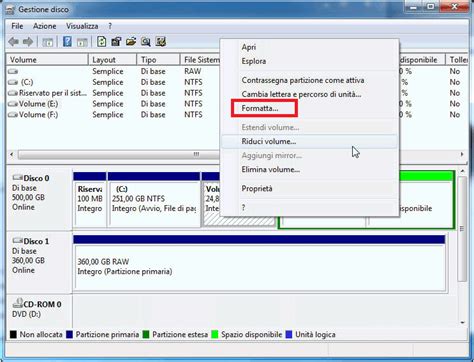This screenshot has width=474, height=362.
Task: Click the magnifying glass toolbar icon
Action: click(146, 42)
